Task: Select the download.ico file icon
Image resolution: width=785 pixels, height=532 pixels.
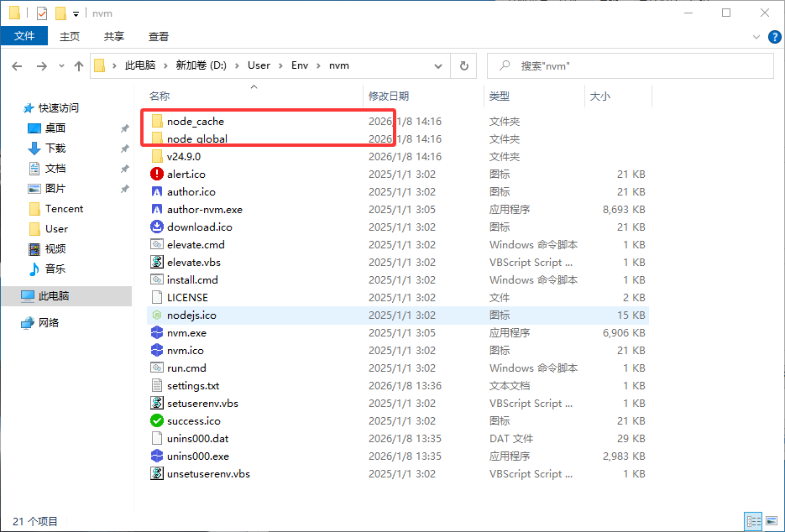Action: tap(156, 227)
